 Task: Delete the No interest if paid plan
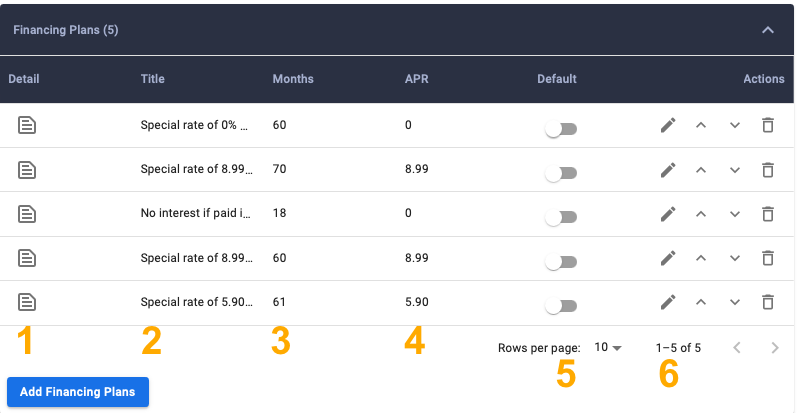[x=767, y=214]
